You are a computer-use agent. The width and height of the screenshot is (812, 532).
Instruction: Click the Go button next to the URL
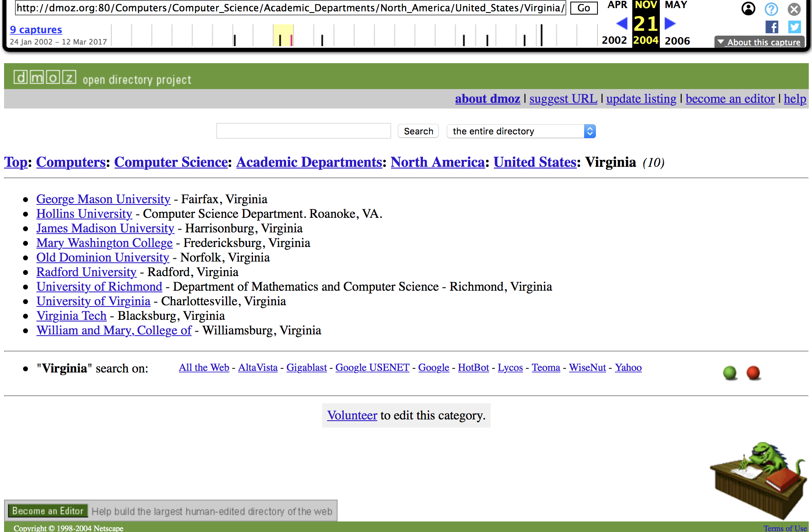coord(584,8)
